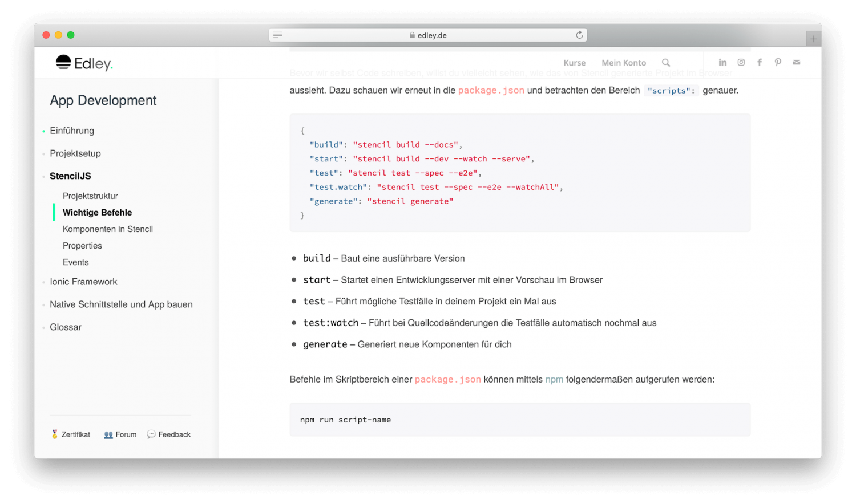
Task: Open the Forum using its icon
Action: click(109, 434)
